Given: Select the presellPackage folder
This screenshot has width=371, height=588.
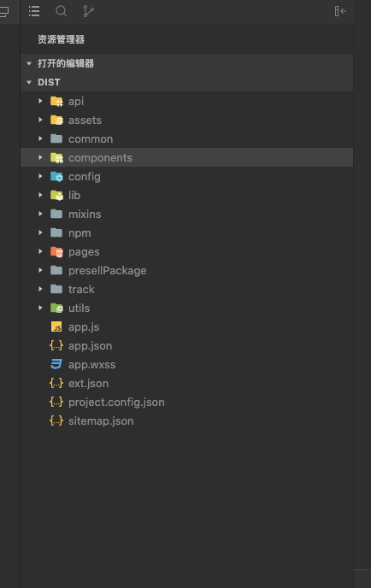Looking at the screenshot, I should (187, 270).
